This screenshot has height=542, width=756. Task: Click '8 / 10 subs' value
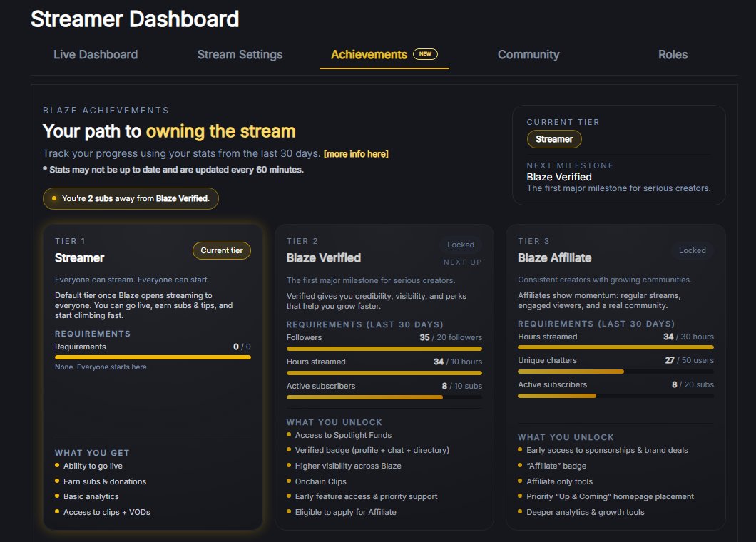[462, 386]
